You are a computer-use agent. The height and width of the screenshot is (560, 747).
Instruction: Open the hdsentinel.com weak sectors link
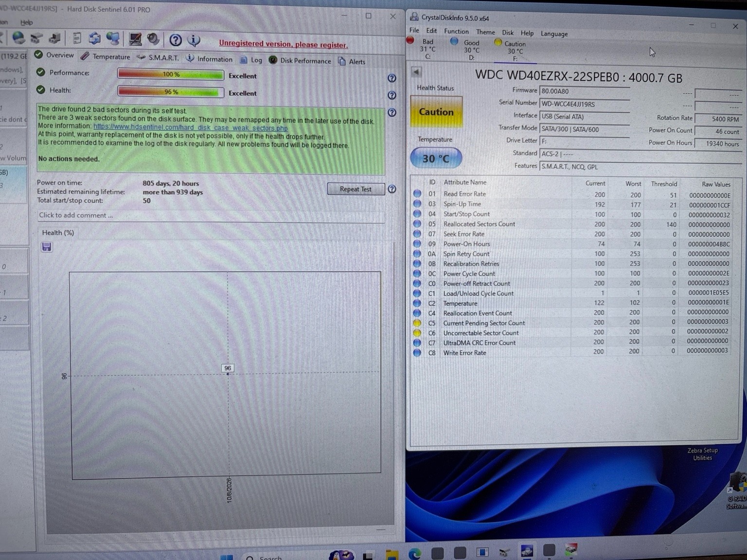pos(190,127)
